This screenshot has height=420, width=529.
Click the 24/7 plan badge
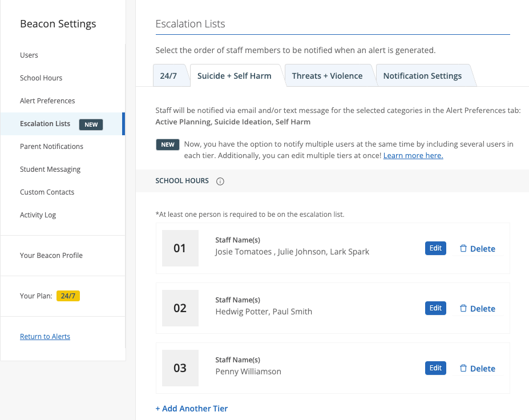68,296
